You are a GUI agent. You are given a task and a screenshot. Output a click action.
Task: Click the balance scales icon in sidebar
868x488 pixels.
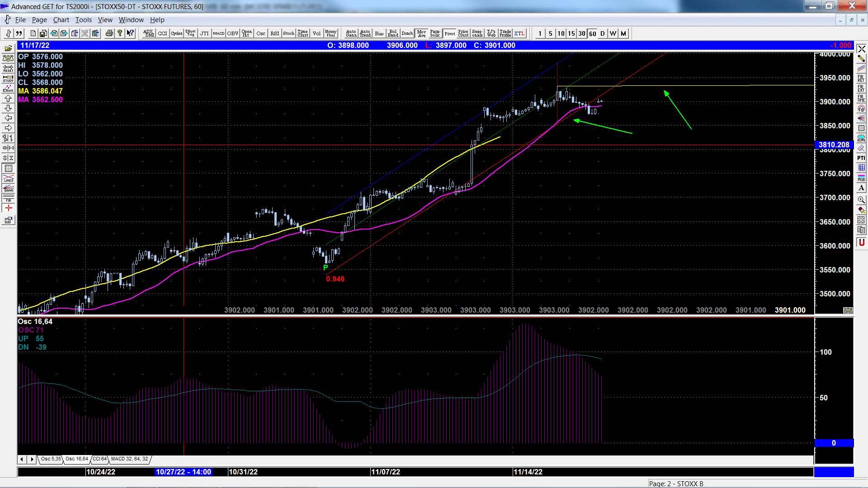point(8,58)
